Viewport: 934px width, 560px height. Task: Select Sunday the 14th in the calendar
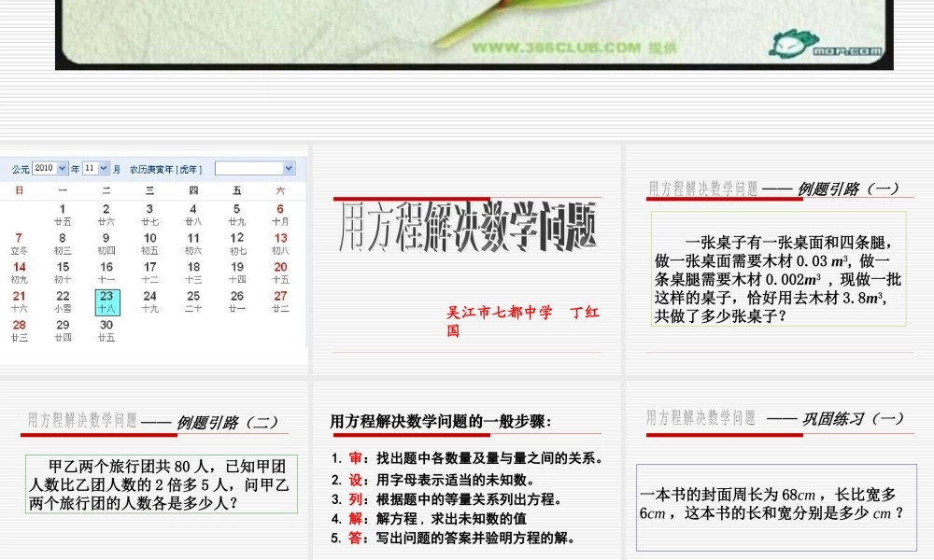(x=19, y=273)
